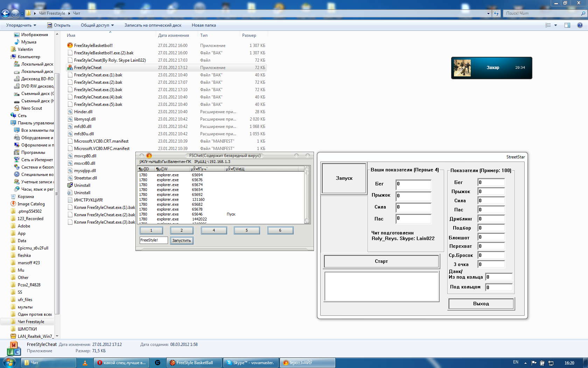Click button 6 in FSChet window

tap(280, 231)
